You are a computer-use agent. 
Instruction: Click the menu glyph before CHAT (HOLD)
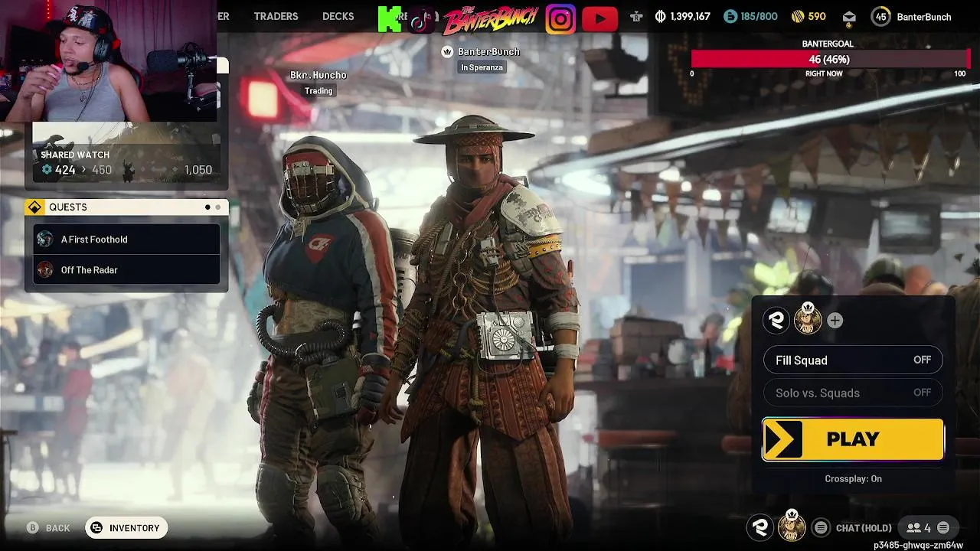821,527
